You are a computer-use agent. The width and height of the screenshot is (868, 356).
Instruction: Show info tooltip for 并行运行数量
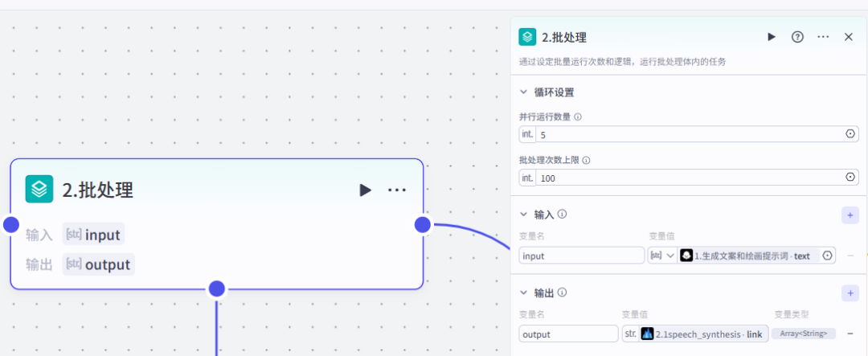(x=578, y=117)
